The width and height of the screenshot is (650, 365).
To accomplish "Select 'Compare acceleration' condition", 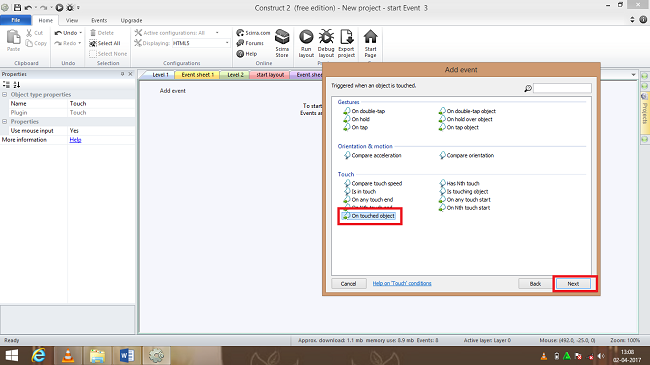I will pos(372,156).
